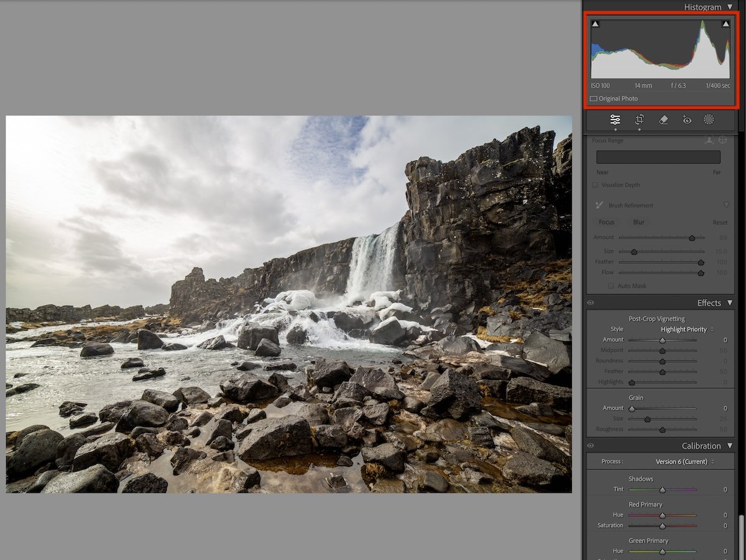
Task: Click the depth range picker icon
Action: pos(723,140)
